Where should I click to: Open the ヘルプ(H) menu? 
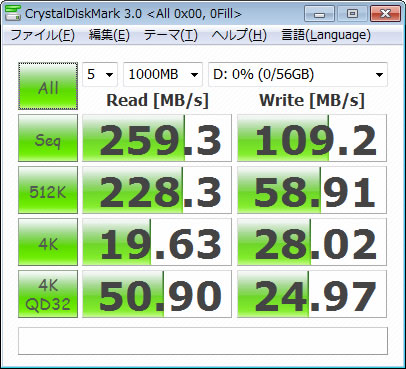click(239, 35)
